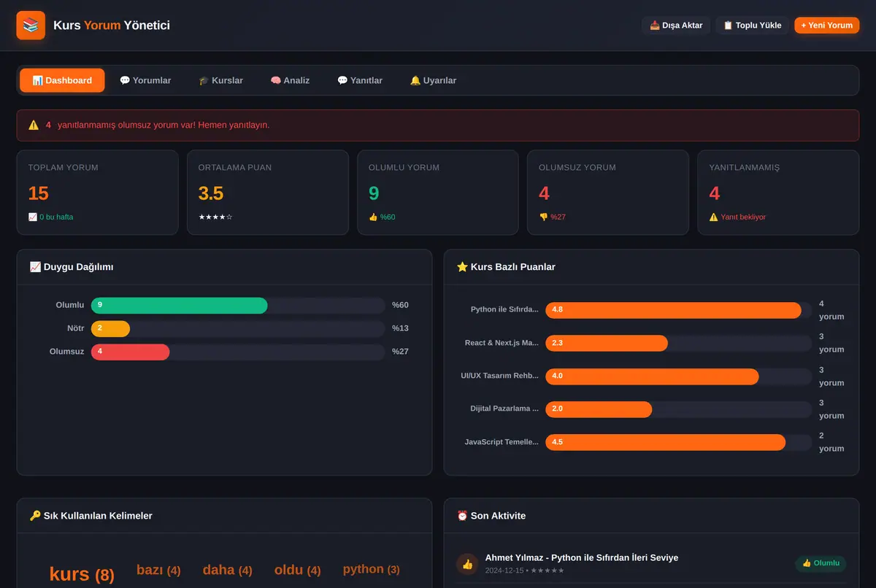Click the keyword "daha (4)"
Viewport: 876px width, 588px height.
tap(227, 570)
